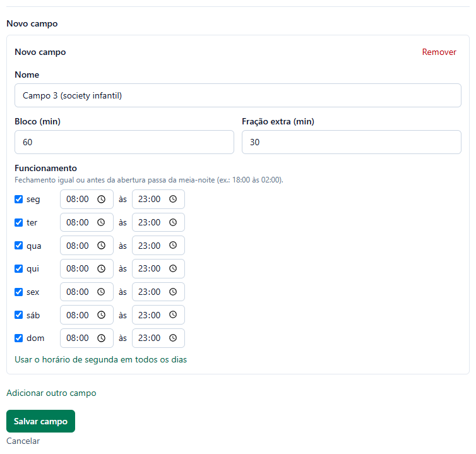The height and width of the screenshot is (454, 476).
Task: Focus the Bloco (min) input field
Action: 124,142
